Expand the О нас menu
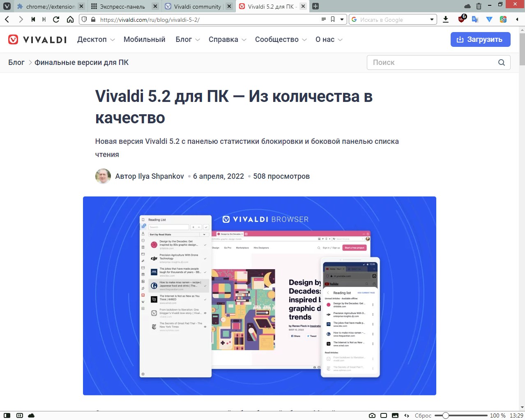 [329, 39]
